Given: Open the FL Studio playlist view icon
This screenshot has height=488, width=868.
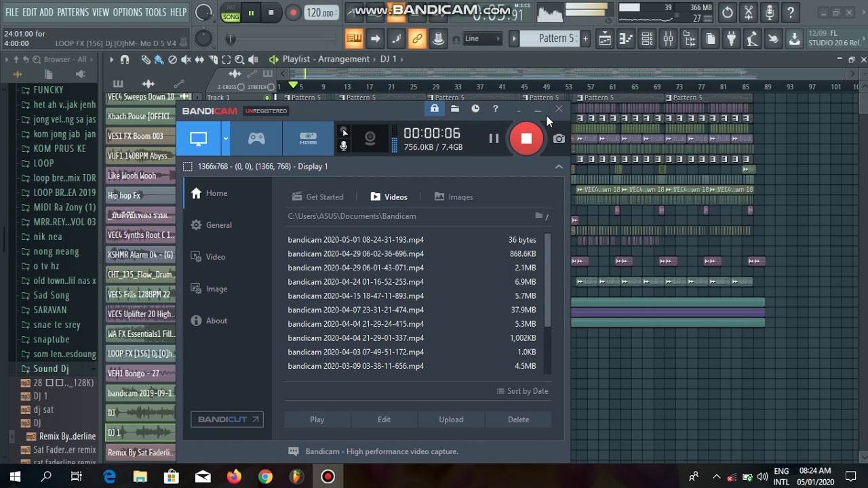Looking at the screenshot, I should click(x=604, y=39).
